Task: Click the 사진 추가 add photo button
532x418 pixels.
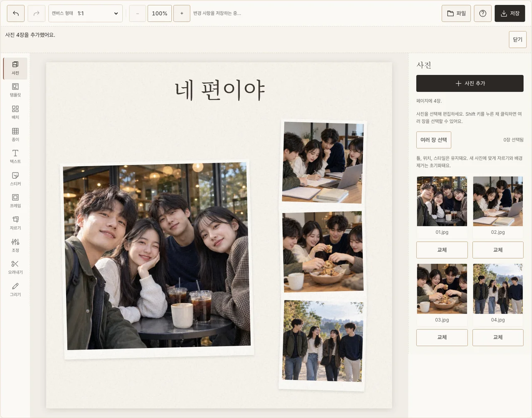Action: (470, 83)
